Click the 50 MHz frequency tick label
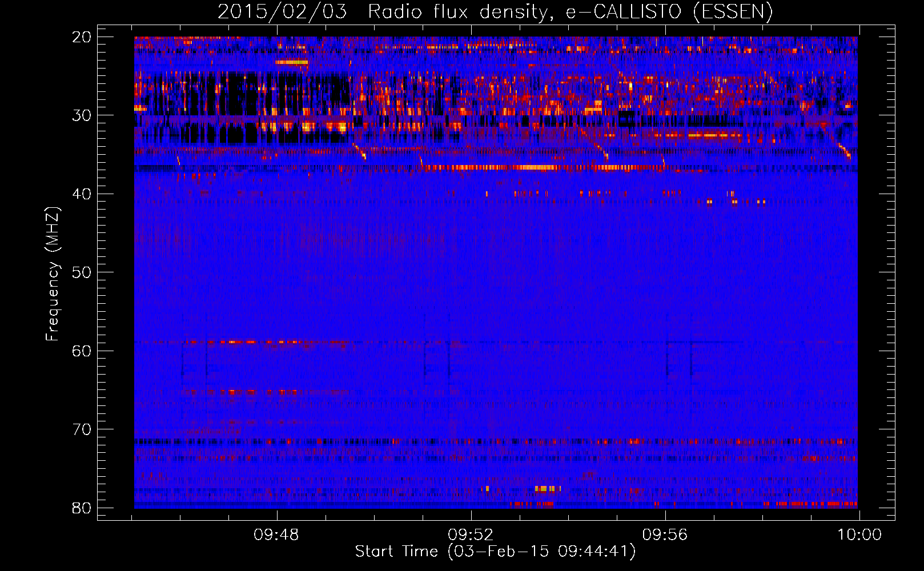 [x=82, y=272]
